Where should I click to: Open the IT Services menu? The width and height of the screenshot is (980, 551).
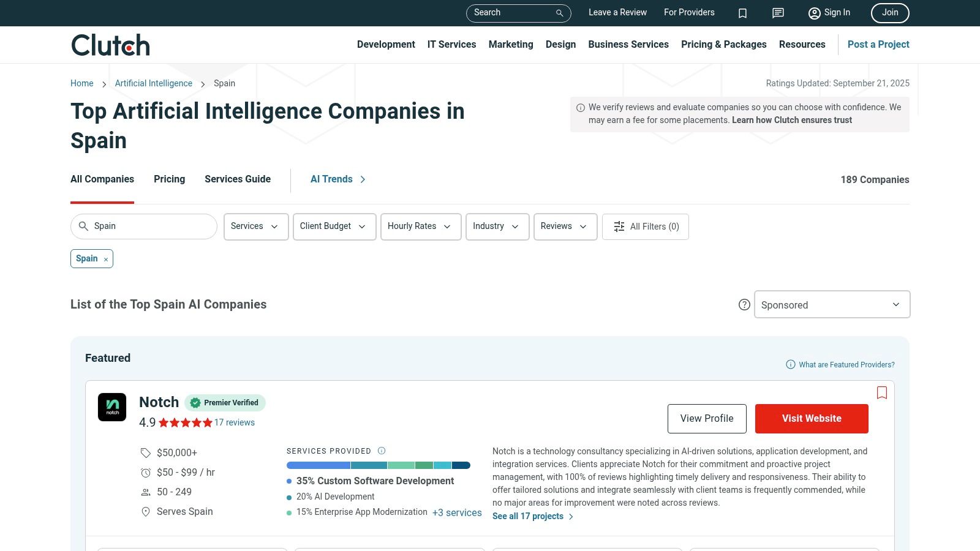click(x=451, y=44)
